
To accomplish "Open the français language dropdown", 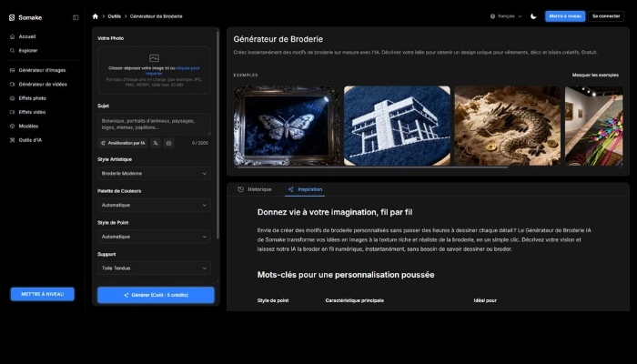I will tap(506, 16).
